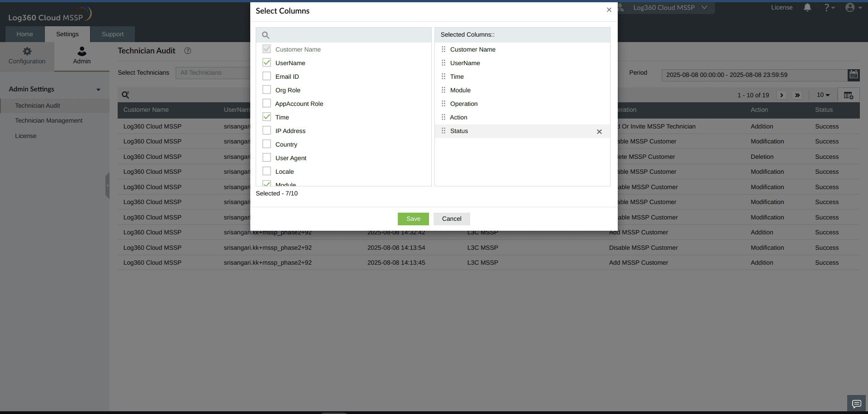Viewport: 868px width, 414px height.
Task: Check the Country checkbox
Action: [x=267, y=144]
